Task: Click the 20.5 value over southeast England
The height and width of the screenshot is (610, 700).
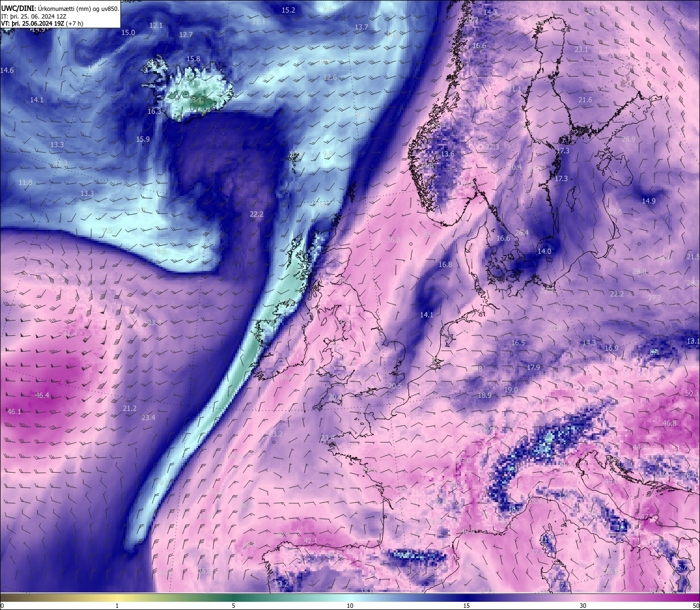Action: click(x=395, y=386)
